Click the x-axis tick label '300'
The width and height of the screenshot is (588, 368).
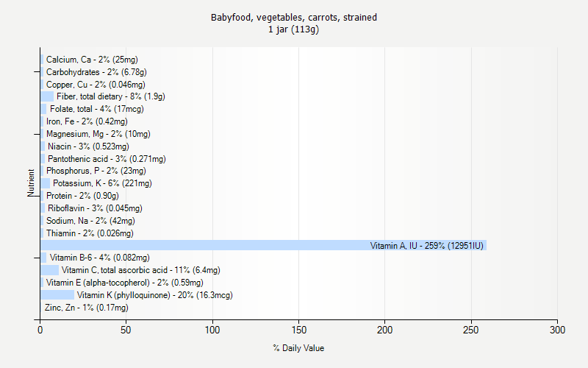[x=557, y=330]
